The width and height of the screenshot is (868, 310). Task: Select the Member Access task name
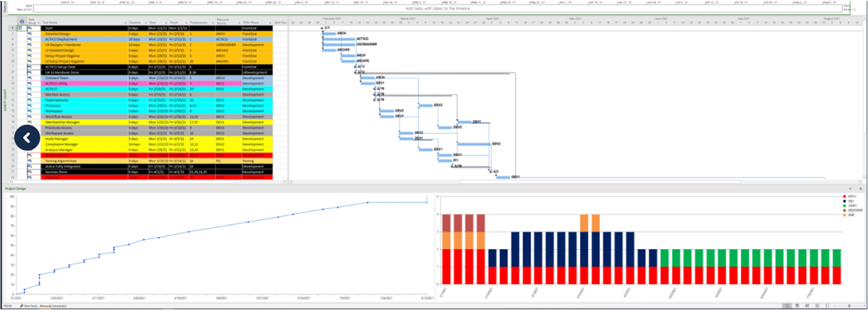(x=57, y=95)
